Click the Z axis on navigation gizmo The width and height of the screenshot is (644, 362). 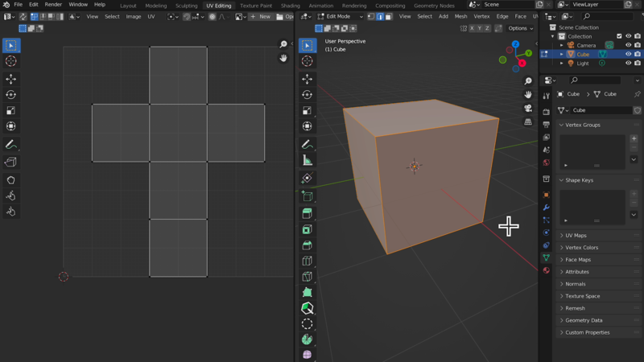click(x=515, y=44)
